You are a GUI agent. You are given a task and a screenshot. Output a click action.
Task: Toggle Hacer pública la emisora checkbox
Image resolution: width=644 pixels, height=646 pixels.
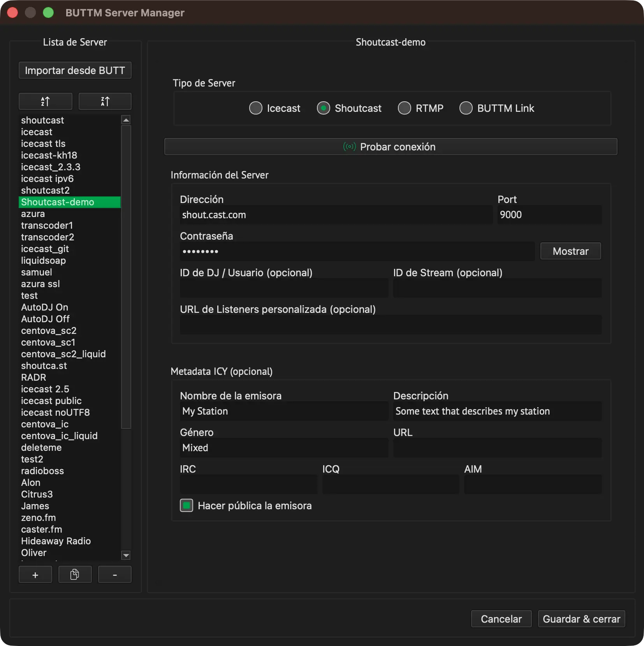click(x=187, y=505)
